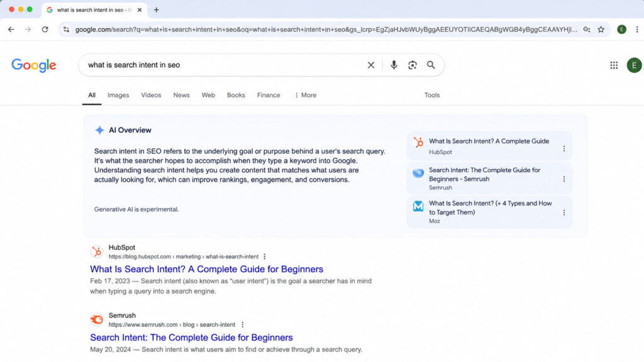Select the All results tab

(92, 96)
